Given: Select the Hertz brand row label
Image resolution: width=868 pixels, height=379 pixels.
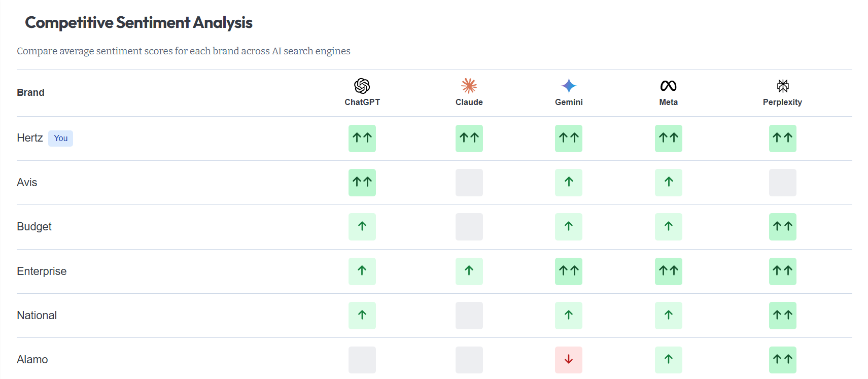Looking at the screenshot, I should click(29, 138).
